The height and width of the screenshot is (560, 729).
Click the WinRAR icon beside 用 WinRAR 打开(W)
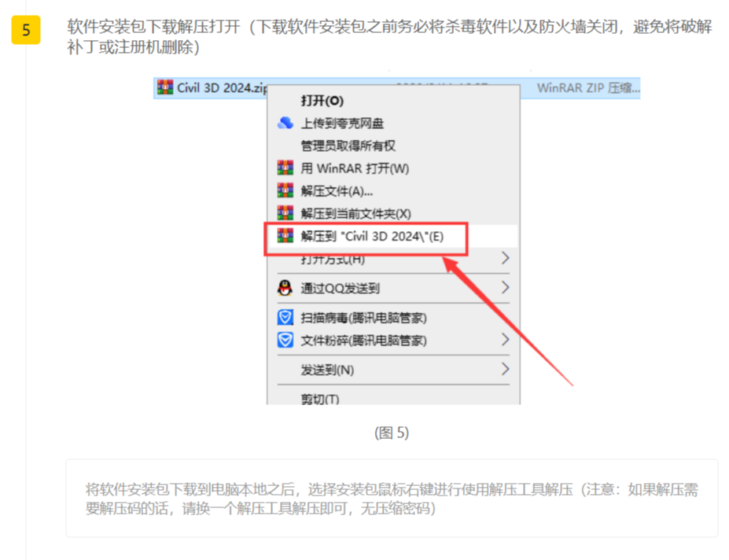285,168
